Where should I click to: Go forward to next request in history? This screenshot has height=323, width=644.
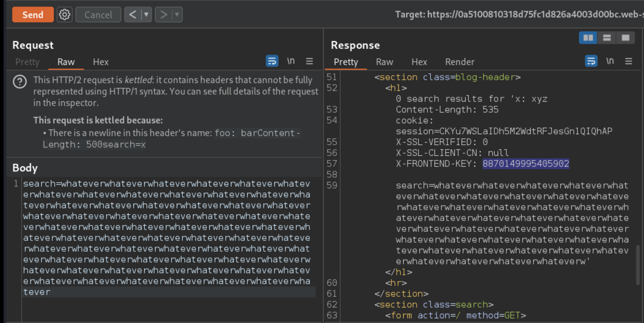(x=164, y=15)
